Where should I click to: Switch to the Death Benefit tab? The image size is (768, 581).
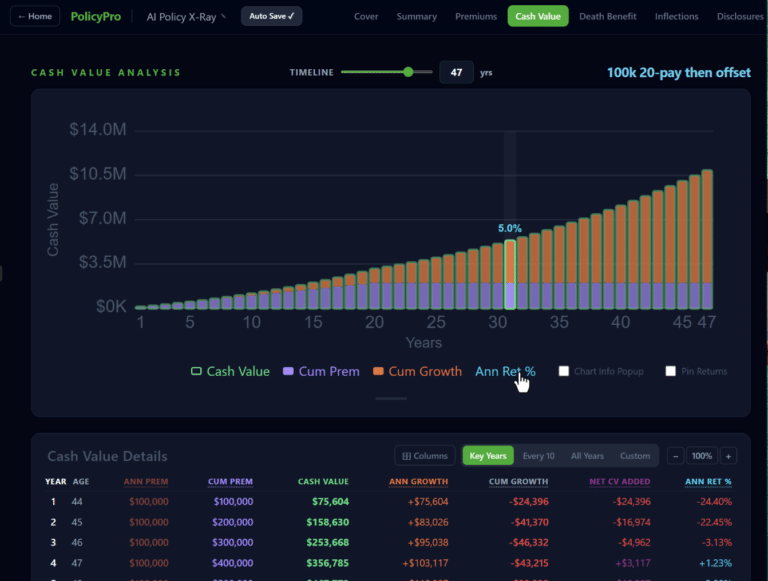[607, 16]
